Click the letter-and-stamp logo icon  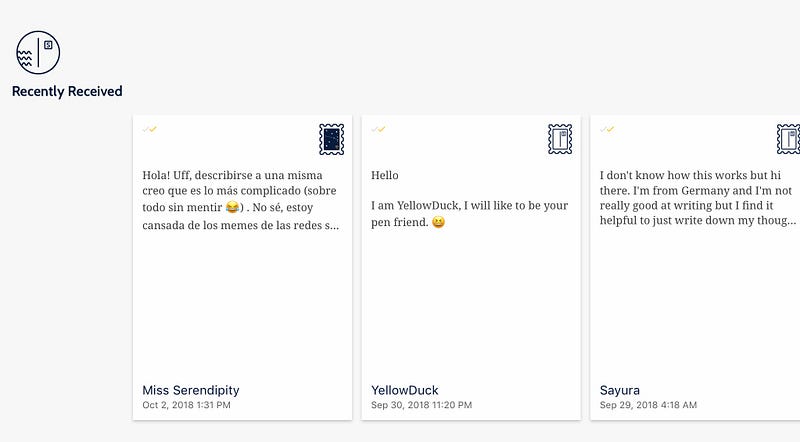coord(38,52)
